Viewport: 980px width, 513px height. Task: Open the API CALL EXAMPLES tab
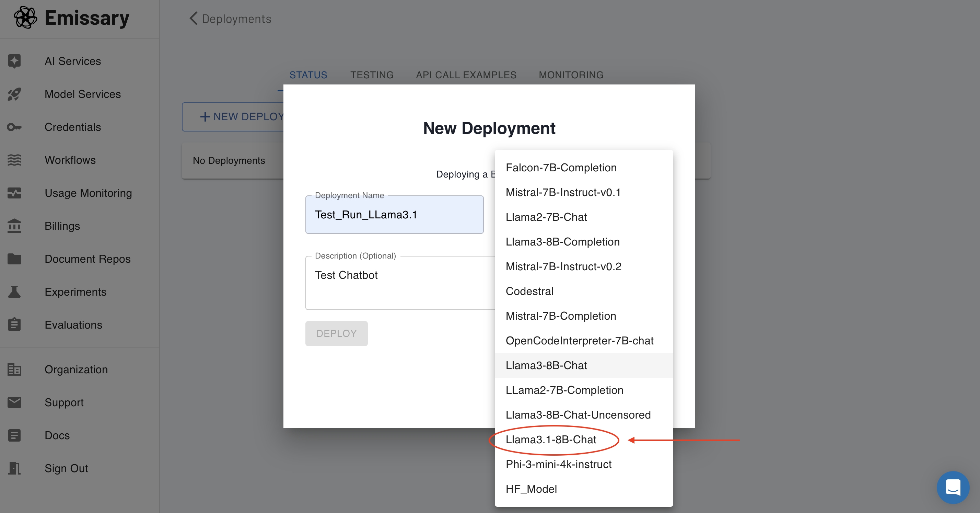tap(466, 75)
